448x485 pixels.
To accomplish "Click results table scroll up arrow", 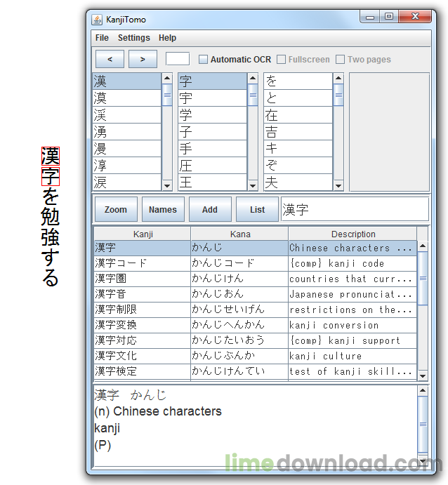I will click(423, 246).
